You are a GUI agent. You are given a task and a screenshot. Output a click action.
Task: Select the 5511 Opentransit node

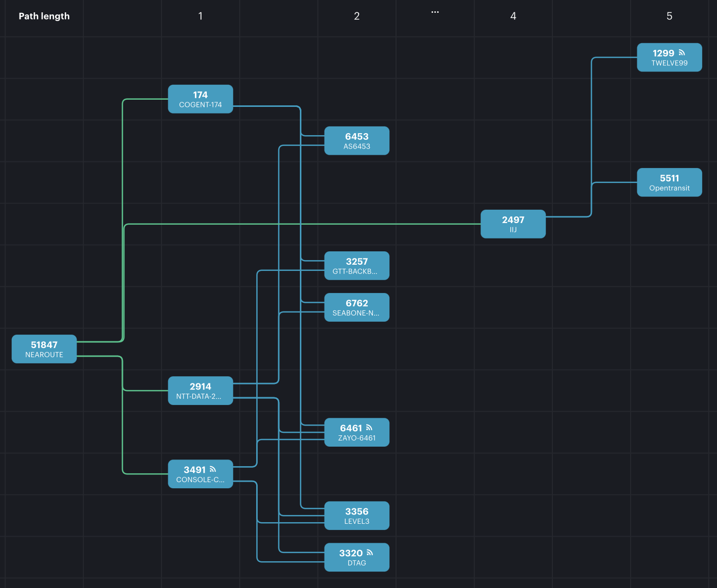point(669,182)
